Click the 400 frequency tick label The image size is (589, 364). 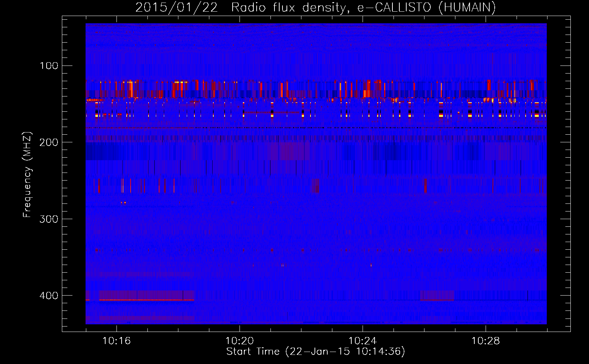(49, 296)
